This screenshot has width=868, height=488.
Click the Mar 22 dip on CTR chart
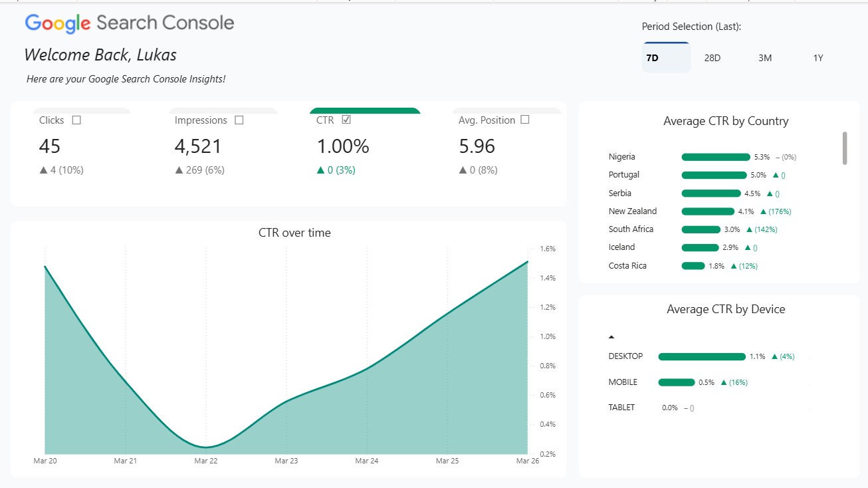[205, 446]
